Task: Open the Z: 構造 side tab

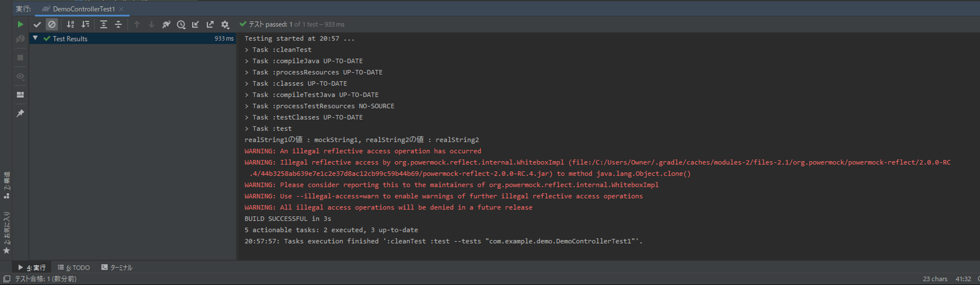Action: [7, 185]
